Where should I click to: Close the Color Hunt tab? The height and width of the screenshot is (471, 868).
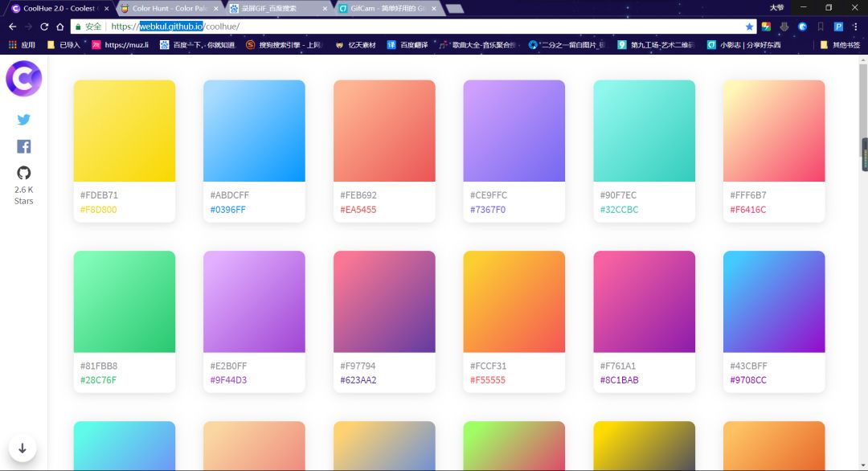[x=216, y=8]
